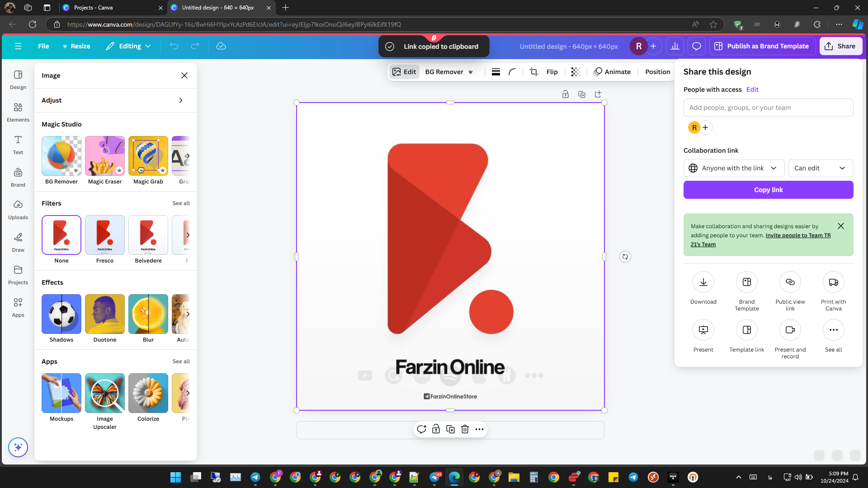The height and width of the screenshot is (488, 868).
Task: Add a comment from the floating toolbar
Action: (421, 429)
